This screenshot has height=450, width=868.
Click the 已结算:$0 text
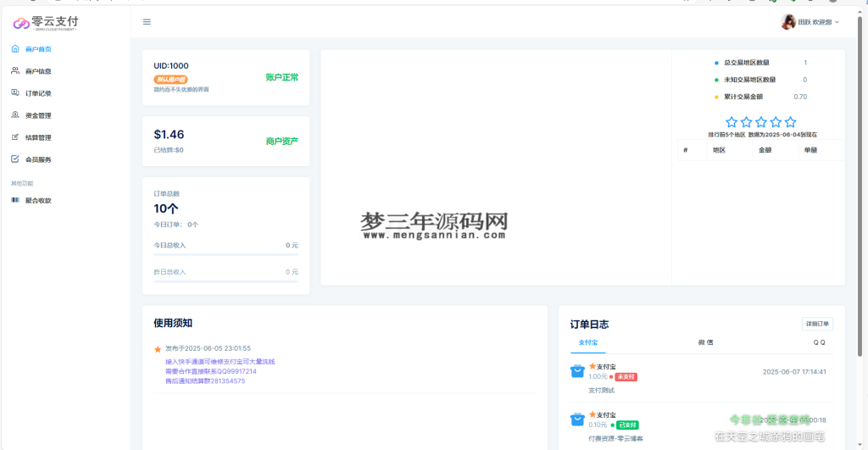[169, 150]
